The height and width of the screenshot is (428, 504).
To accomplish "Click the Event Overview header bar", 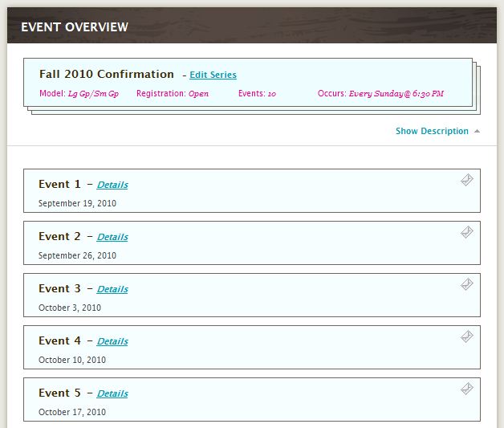I will click(x=251, y=26).
